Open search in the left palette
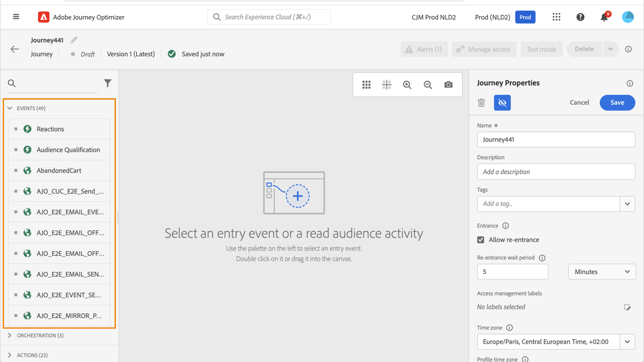Screen dimensions: 644x362 point(12,83)
